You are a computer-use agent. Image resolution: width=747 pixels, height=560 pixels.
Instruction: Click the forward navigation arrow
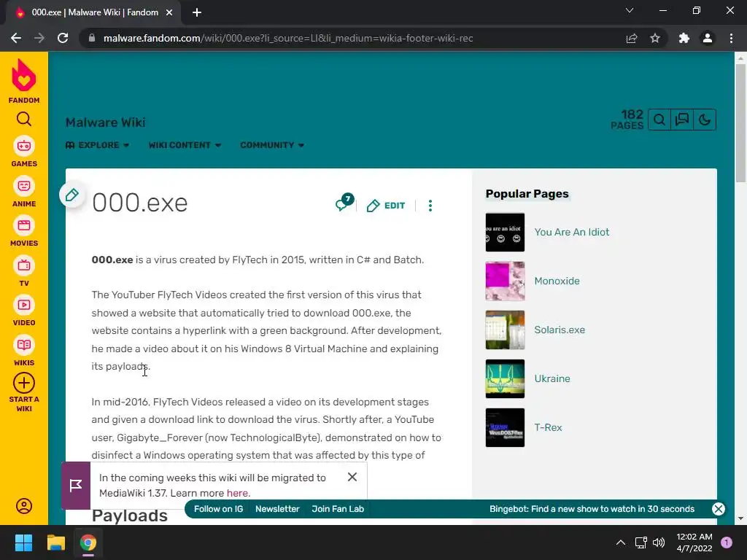[x=39, y=38]
